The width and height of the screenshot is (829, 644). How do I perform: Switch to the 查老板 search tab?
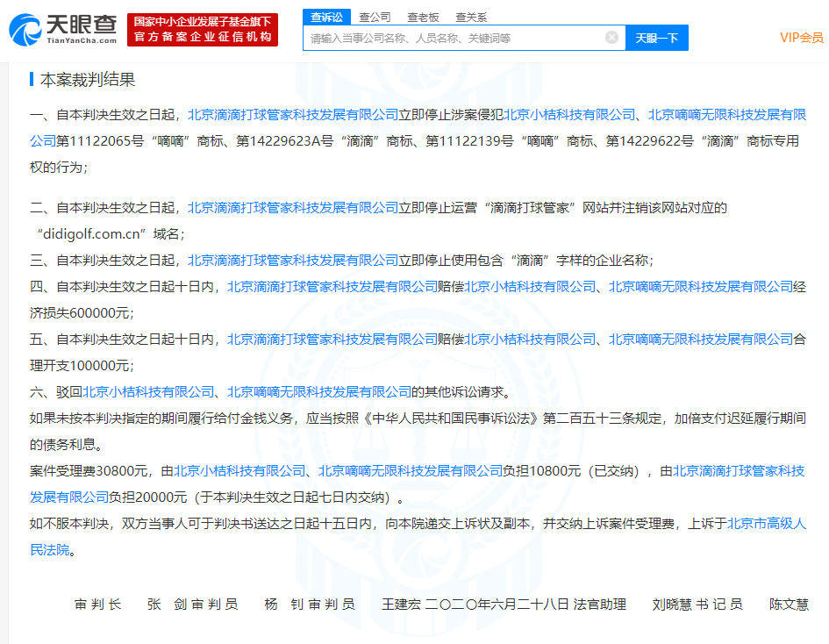point(423,17)
